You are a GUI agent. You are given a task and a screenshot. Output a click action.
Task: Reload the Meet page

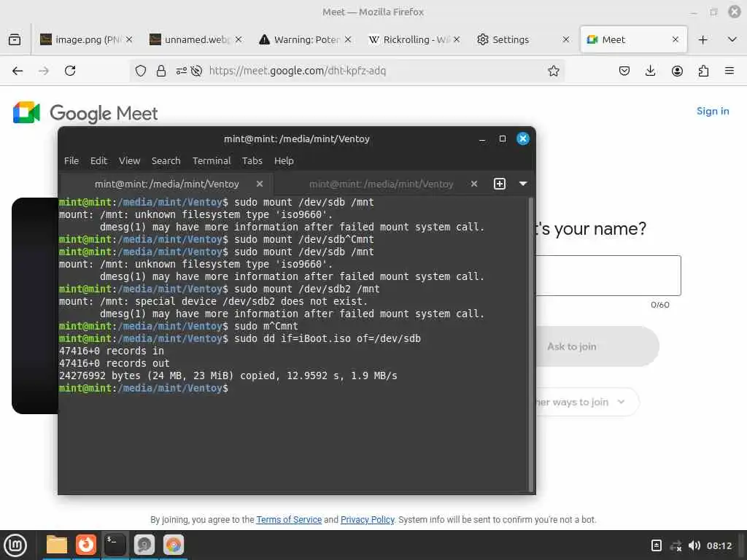point(70,71)
